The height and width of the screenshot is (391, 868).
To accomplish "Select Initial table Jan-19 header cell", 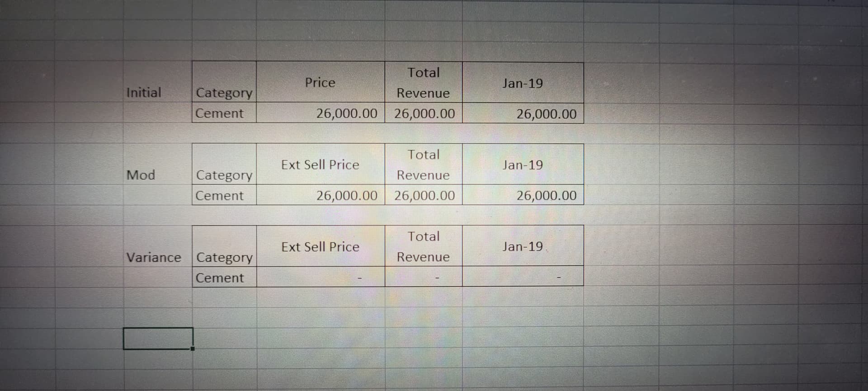I will tap(523, 83).
